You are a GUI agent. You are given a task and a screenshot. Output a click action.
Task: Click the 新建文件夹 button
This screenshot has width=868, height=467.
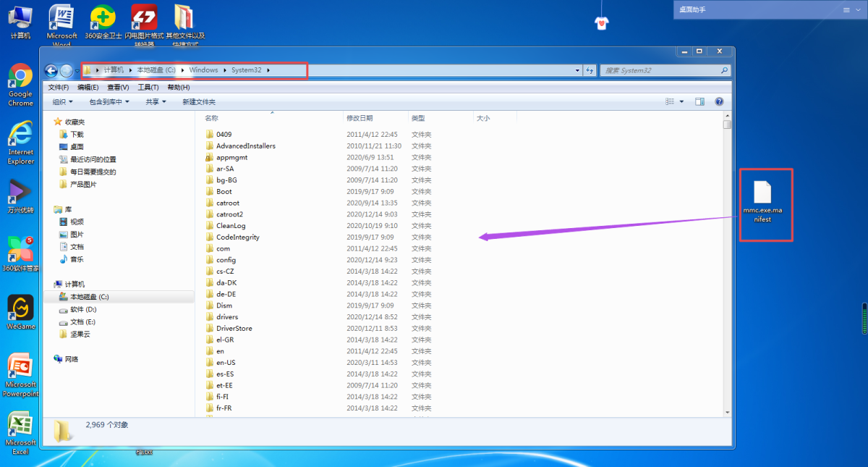198,102
